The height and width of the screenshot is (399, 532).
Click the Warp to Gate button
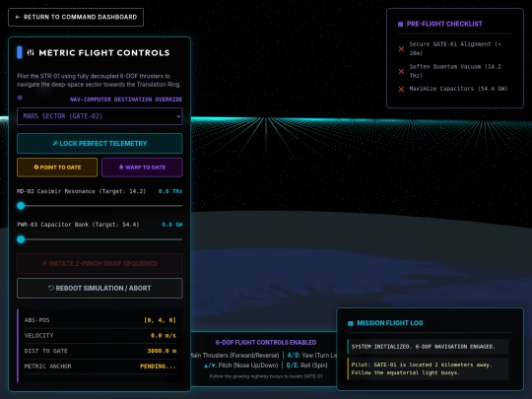coord(142,167)
